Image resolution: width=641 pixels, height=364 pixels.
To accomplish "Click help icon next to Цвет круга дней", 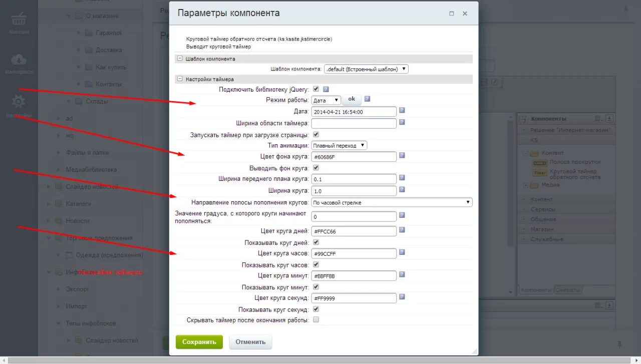I will (x=402, y=230).
